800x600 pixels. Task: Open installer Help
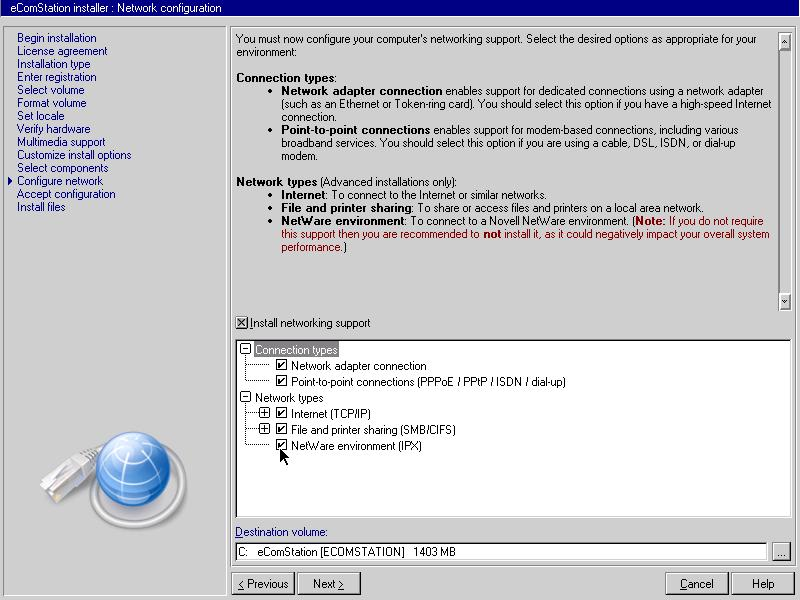click(x=763, y=584)
